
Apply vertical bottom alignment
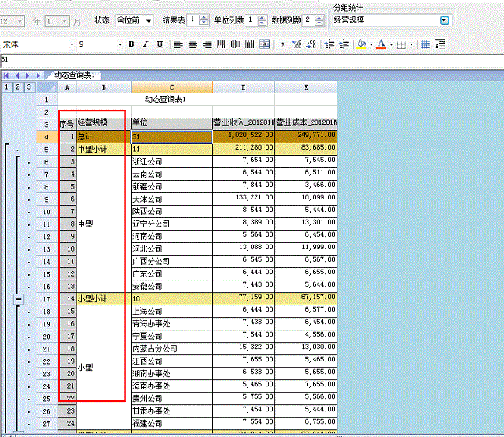point(250,44)
